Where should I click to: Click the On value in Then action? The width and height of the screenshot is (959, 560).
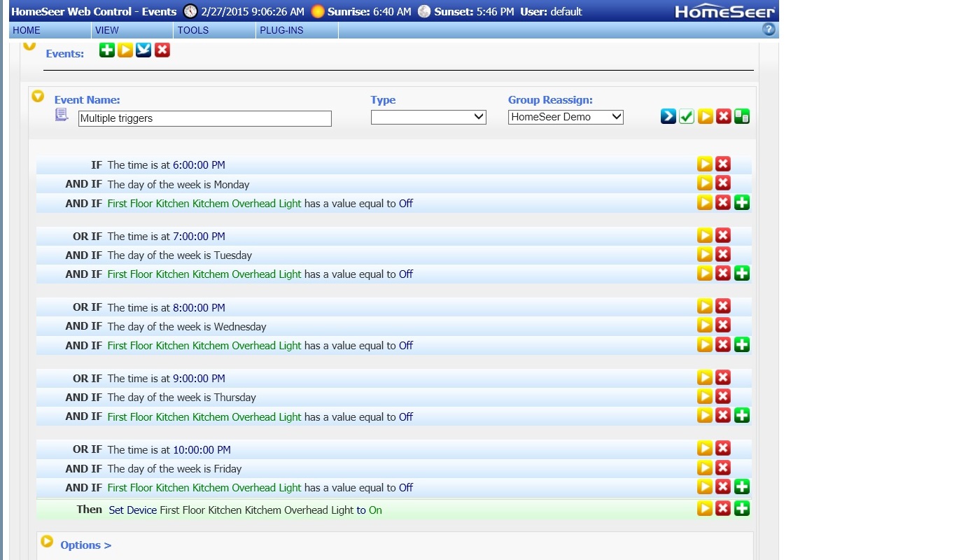tap(375, 510)
